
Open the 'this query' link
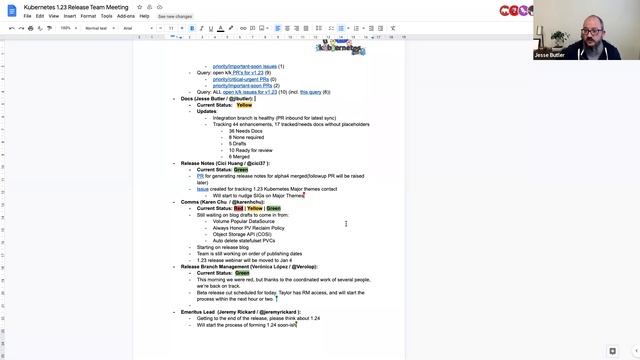[x=311, y=92]
